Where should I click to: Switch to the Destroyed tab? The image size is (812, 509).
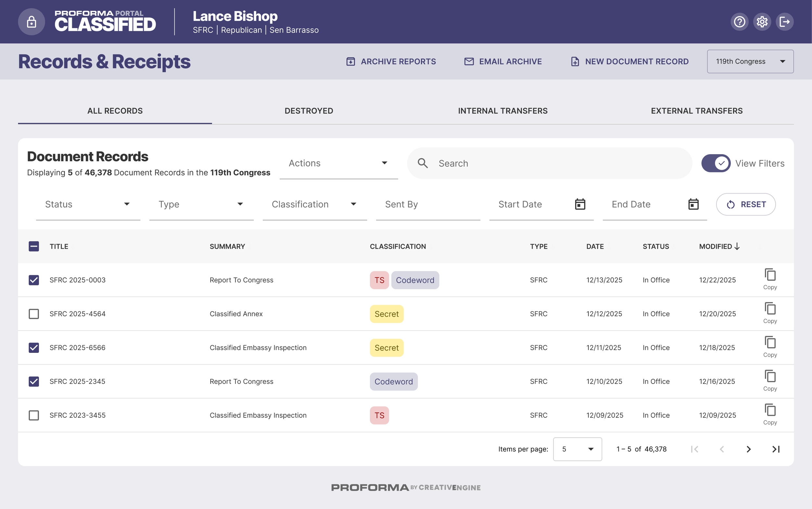(309, 111)
